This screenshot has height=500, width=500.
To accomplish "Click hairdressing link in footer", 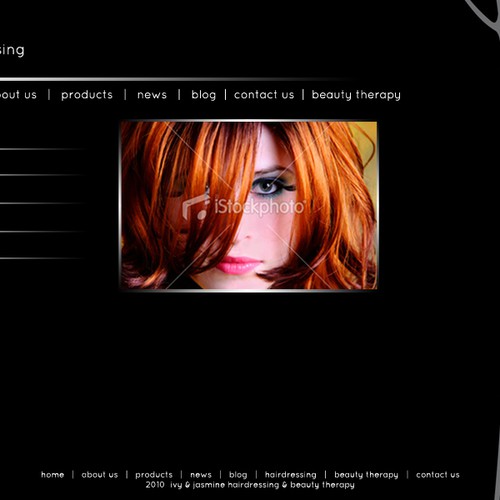I will (x=291, y=475).
